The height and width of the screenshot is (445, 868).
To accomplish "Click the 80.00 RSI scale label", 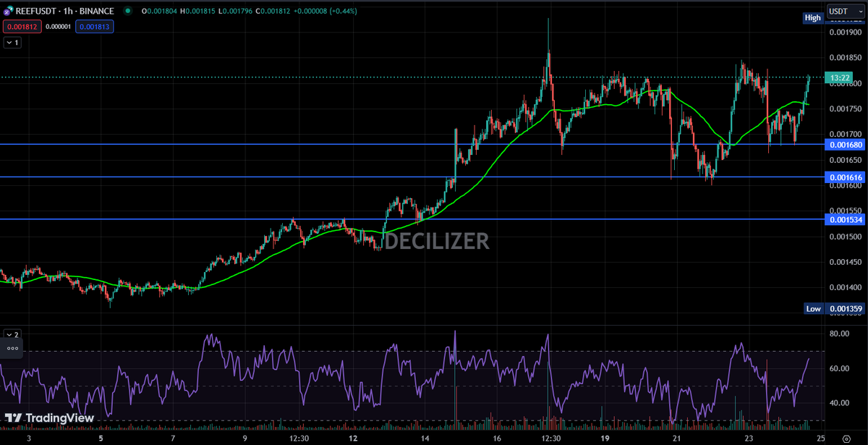I will [x=838, y=334].
